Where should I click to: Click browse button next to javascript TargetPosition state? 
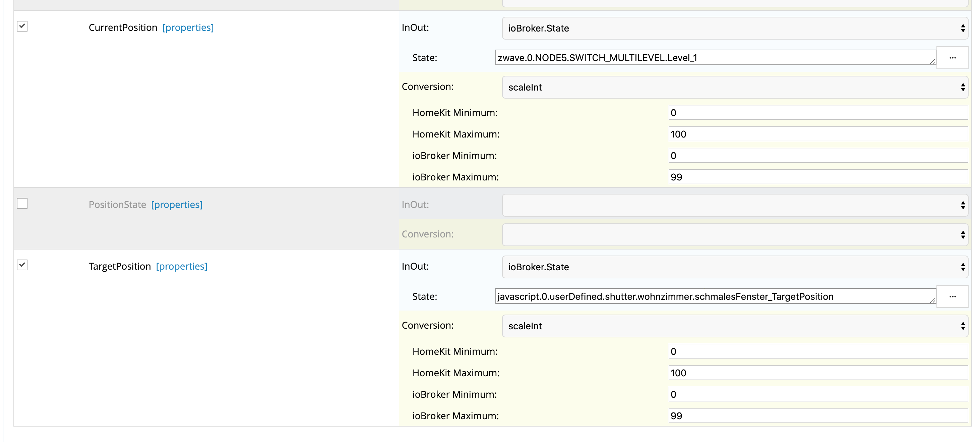click(x=952, y=296)
